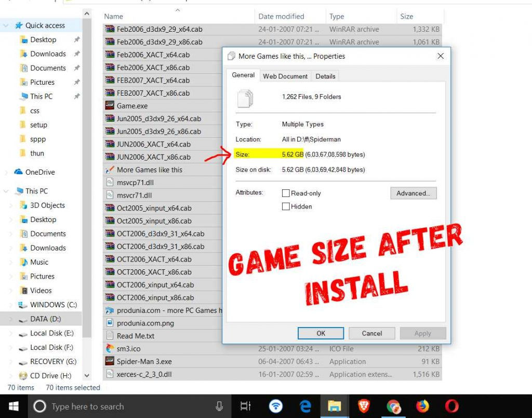Click the sidebar scroll-down arrow

point(87,375)
